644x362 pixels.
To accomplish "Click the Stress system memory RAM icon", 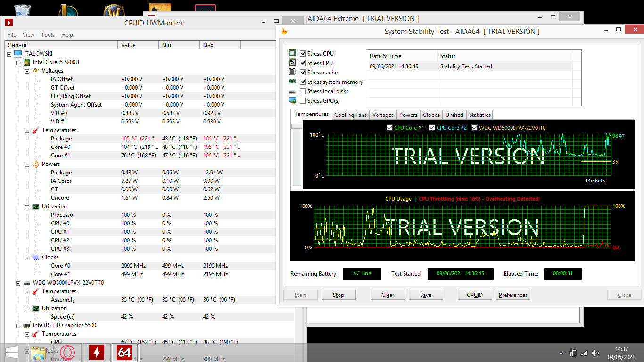I will pos(292,82).
